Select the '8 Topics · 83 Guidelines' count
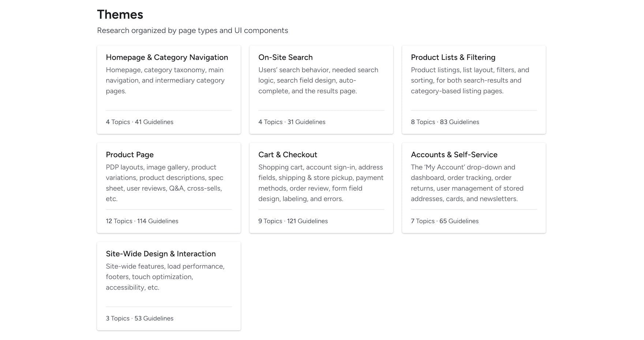This screenshot has width=644, height=340. coord(445,122)
